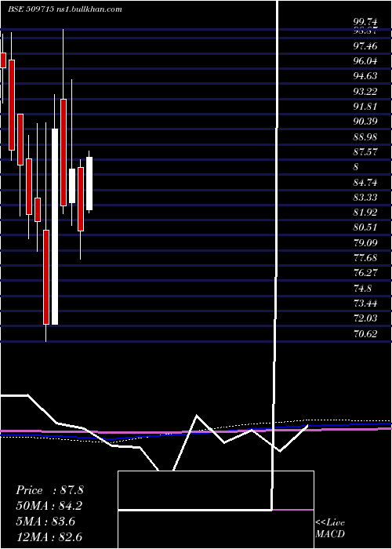
Task: Click the 74.8 price level label
Action: 362,288
